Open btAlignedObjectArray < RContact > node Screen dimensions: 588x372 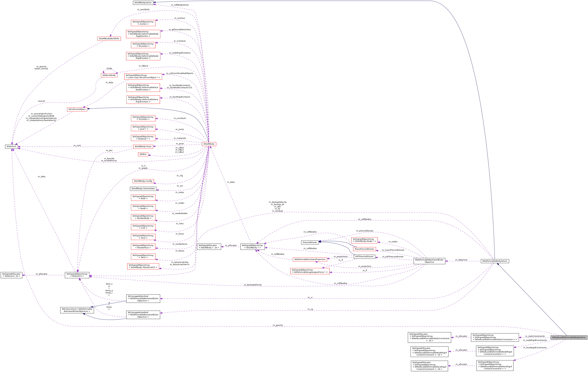coord(143,45)
